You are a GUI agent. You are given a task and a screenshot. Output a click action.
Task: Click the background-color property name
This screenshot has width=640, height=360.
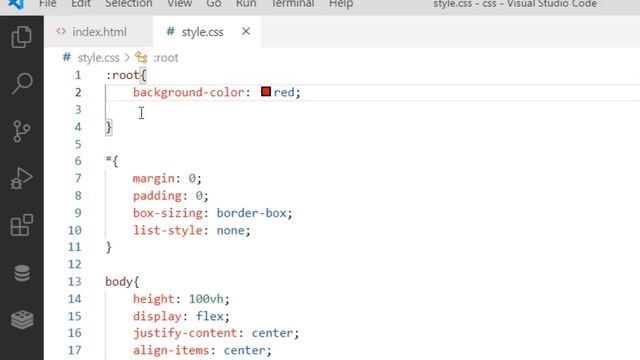click(189, 92)
